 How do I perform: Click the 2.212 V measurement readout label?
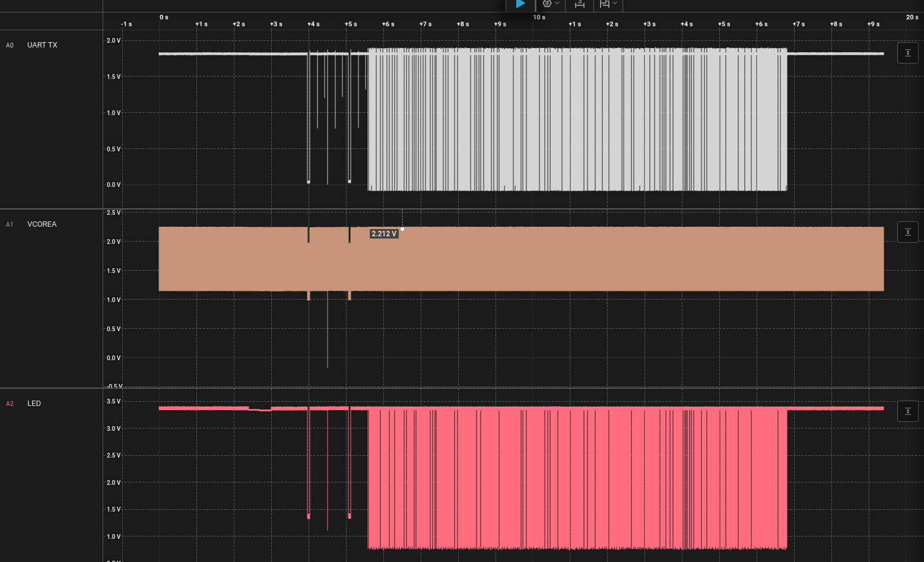384,234
